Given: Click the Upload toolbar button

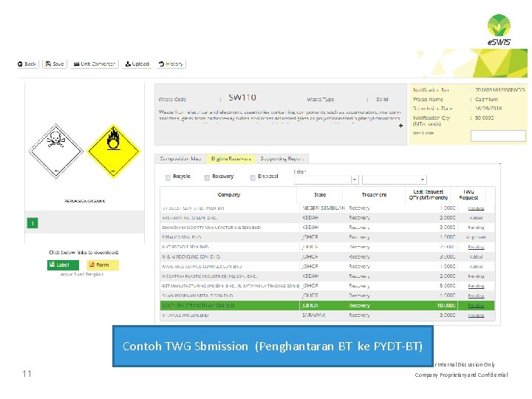Looking at the screenshot, I should [x=137, y=64].
